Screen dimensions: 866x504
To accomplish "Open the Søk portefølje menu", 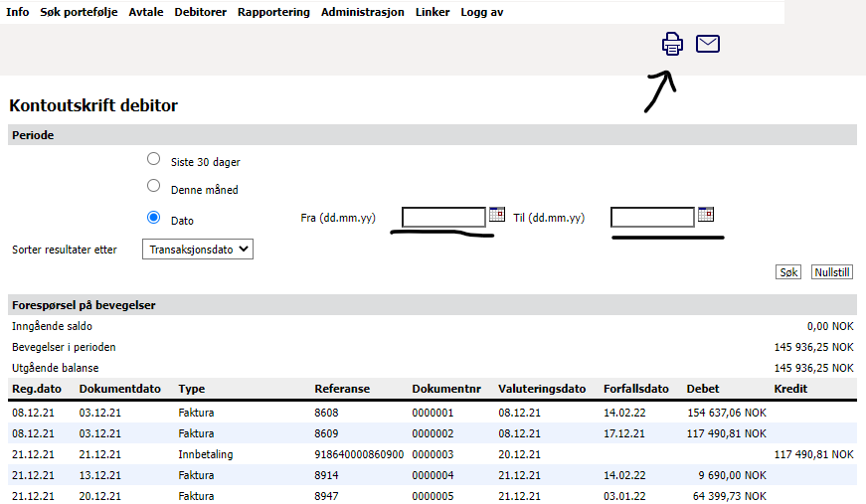I will [x=79, y=12].
